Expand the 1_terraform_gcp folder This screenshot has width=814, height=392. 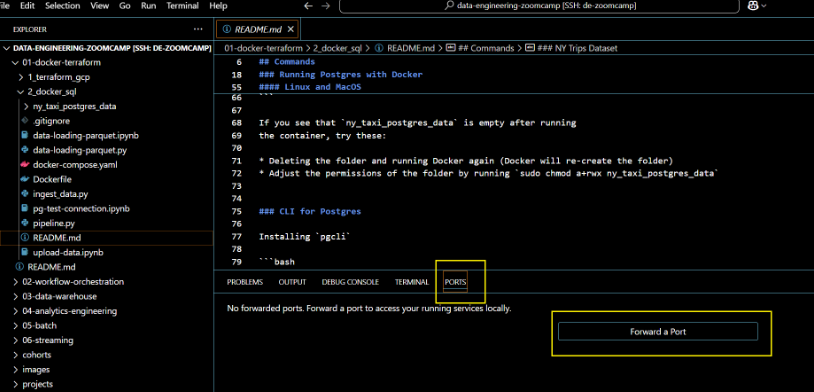point(21,77)
